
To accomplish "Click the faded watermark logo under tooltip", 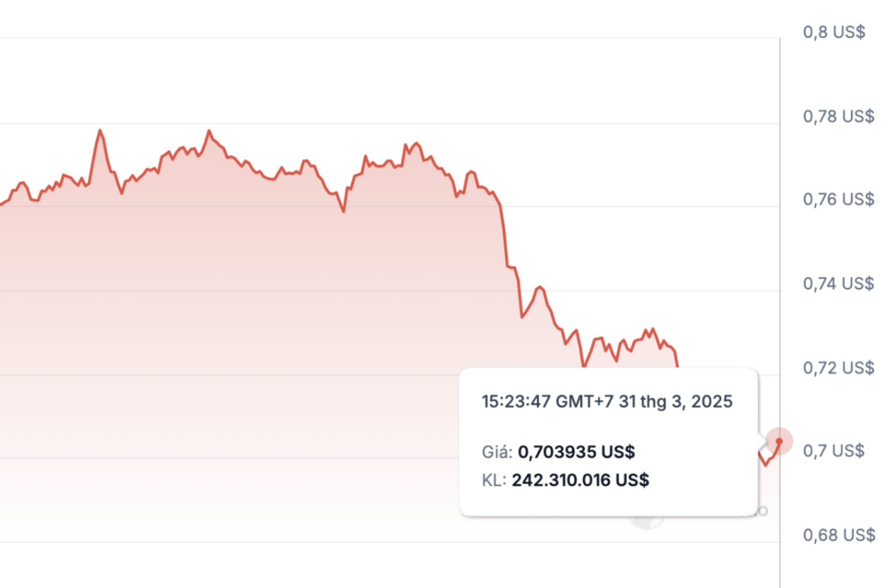I will click(x=646, y=521).
